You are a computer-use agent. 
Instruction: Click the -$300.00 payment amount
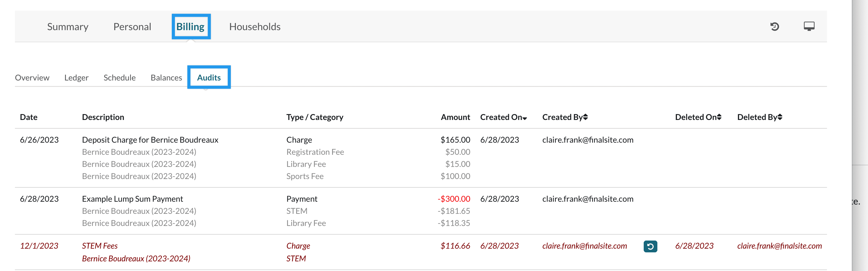[454, 199]
